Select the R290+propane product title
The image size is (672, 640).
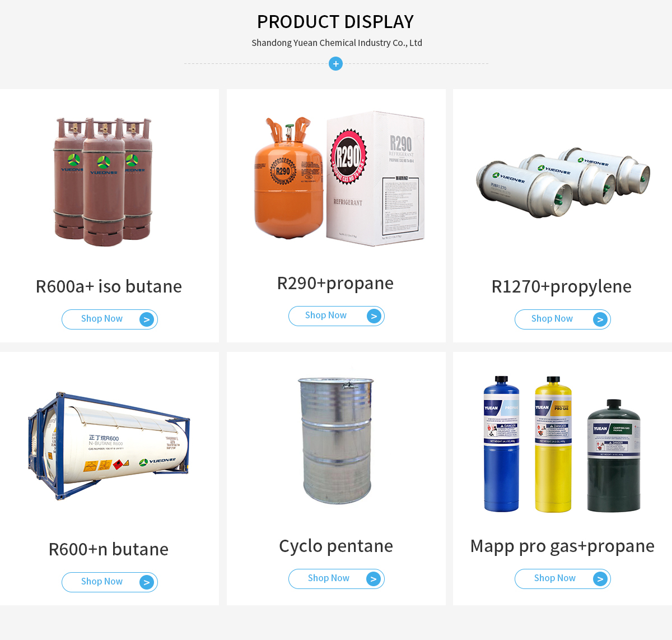tap(335, 283)
